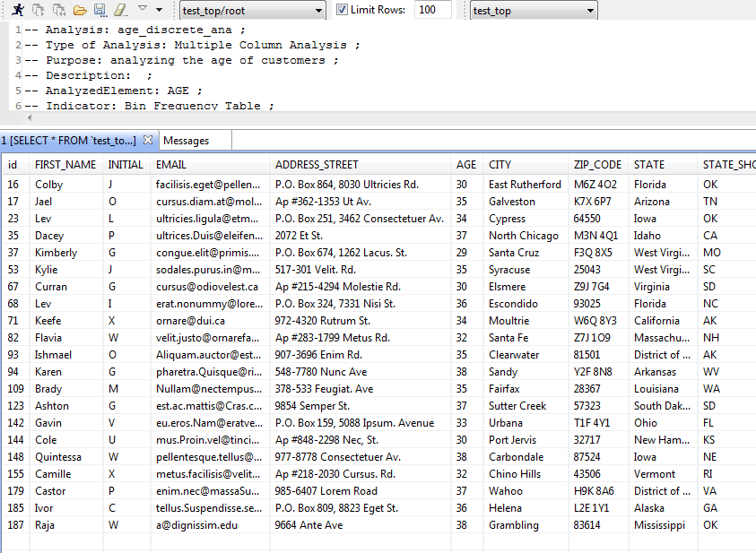Click the Limit Rows value field showing 100
The width and height of the screenshot is (756, 553).
pyautogui.click(x=428, y=10)
